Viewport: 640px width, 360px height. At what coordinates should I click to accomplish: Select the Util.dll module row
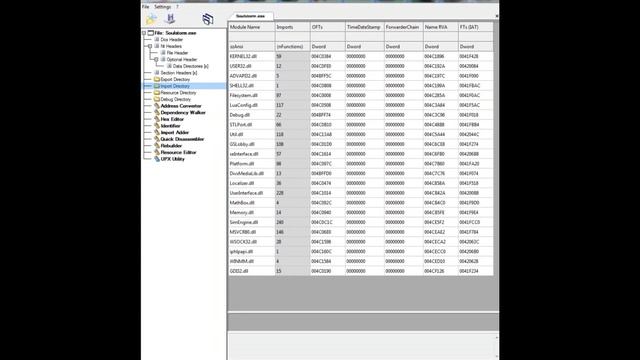click(360, 134)
